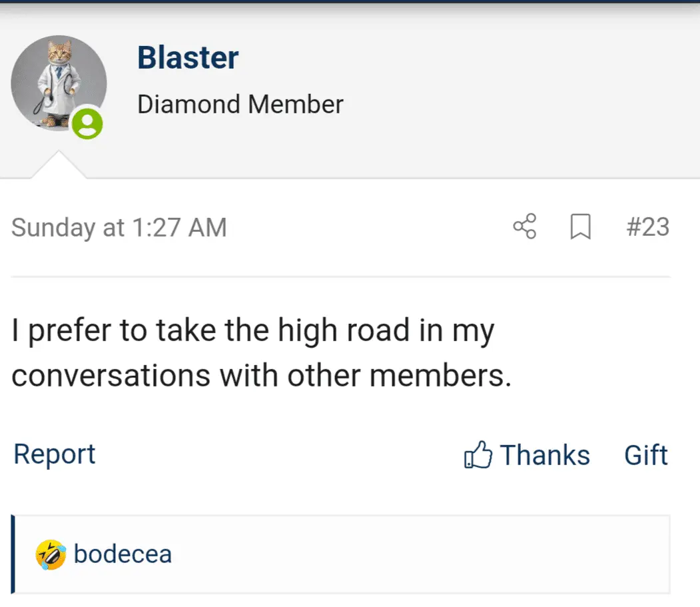Click the laughing emoji reaction icon
The height and width of the screenshot is (607, 700).
coord(51,554)
